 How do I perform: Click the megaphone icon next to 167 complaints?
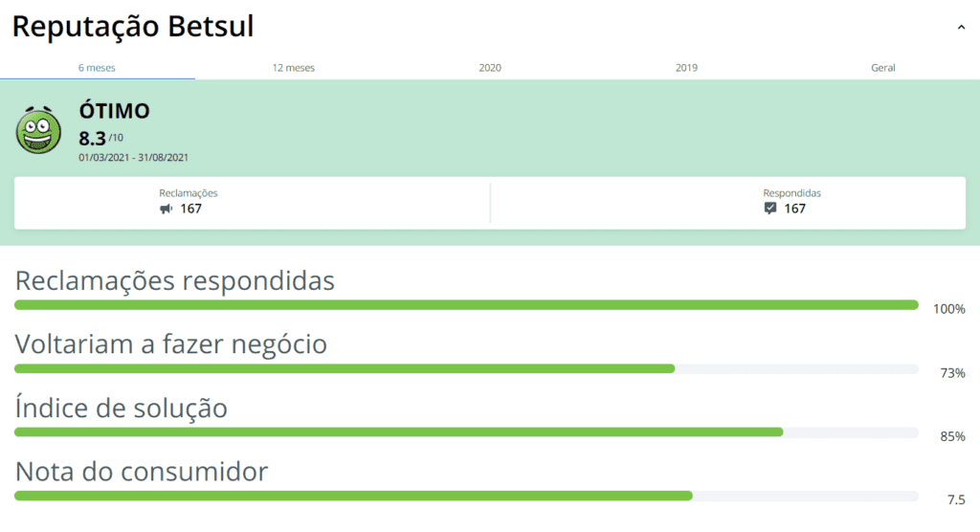click(166, 209)
